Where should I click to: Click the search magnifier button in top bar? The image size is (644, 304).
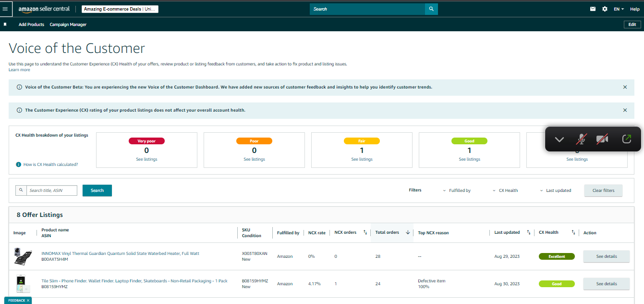click(x=431, y=9)
